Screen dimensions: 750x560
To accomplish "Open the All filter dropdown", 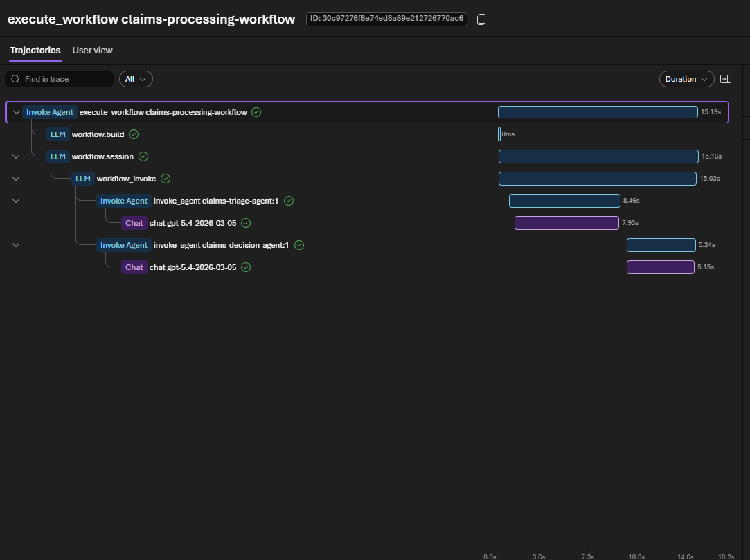I will 136,79.
